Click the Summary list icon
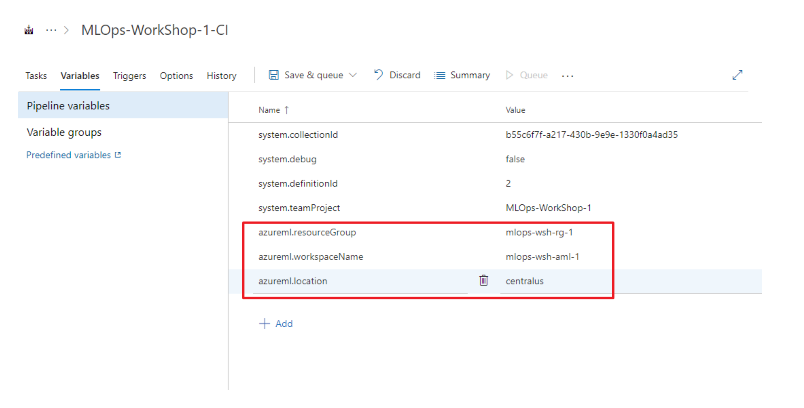 point(439,75)
